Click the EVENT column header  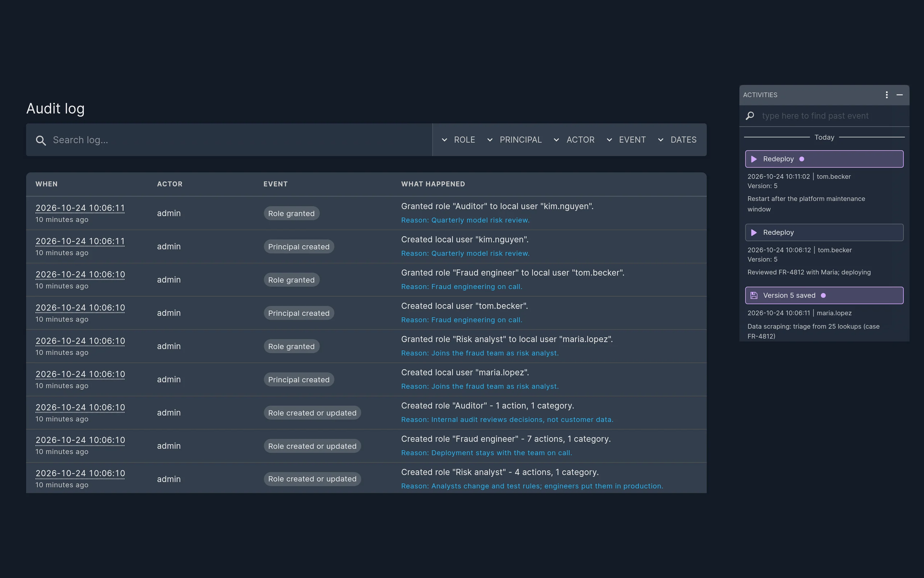coord(275,184)
